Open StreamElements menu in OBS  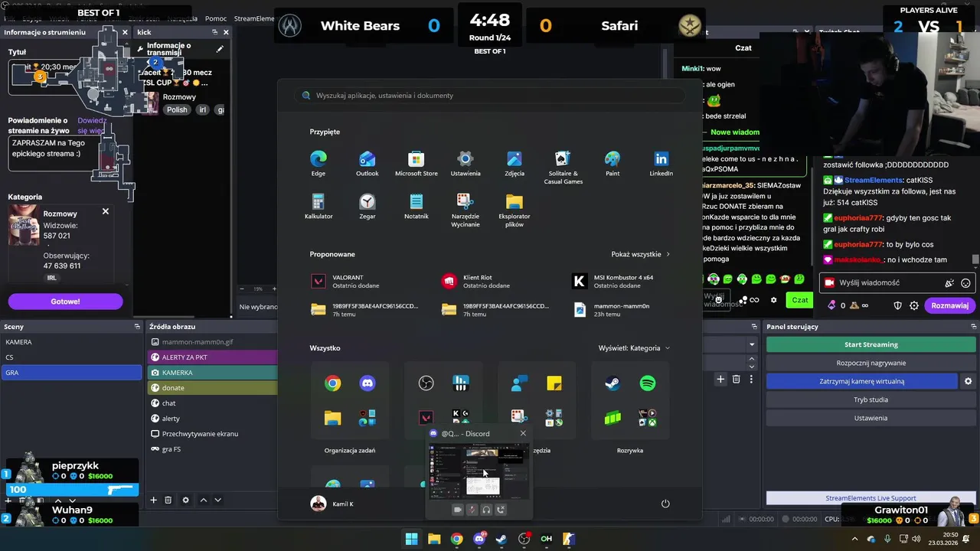click(x=253, y=18)
